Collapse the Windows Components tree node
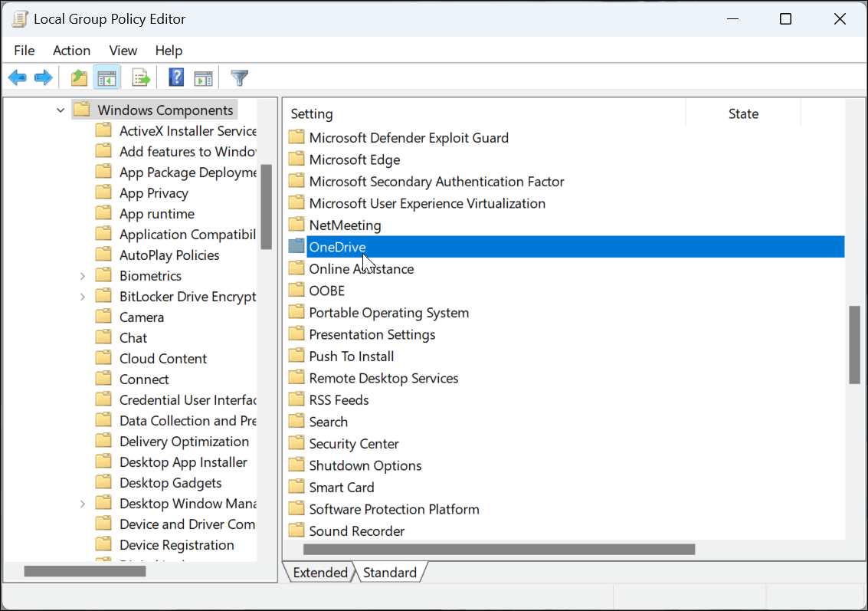Viewport: 868px width, 611px height. coord(60,110)
